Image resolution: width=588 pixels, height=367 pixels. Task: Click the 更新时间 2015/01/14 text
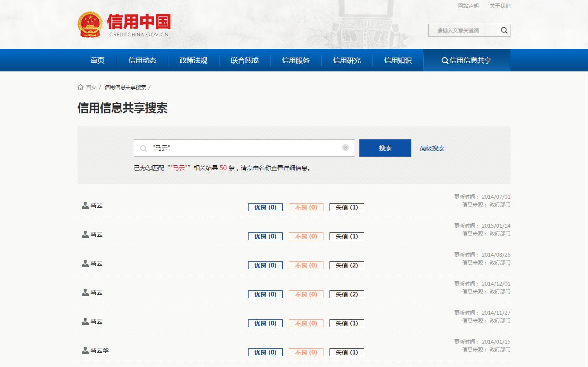pos(482,226)
